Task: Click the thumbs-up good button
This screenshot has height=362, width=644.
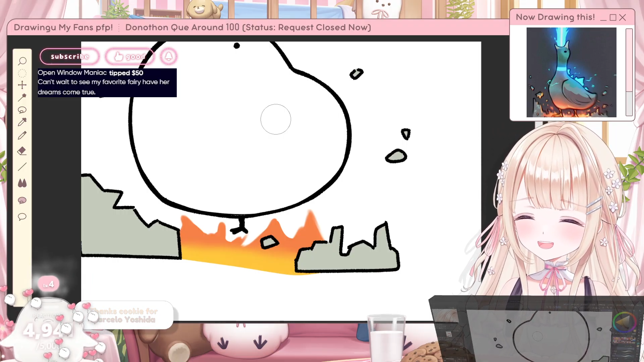Action: pyautogui.click(x=129, y=57)
